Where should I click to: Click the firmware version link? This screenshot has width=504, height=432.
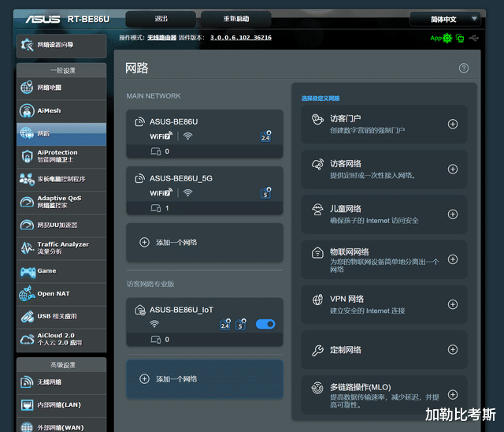coord(241,38)
